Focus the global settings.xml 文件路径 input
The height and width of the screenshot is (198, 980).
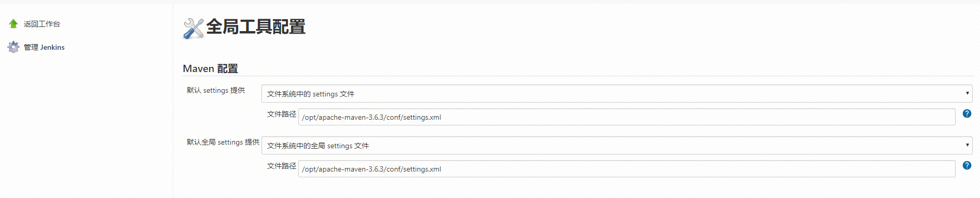(x=627, y=169)
